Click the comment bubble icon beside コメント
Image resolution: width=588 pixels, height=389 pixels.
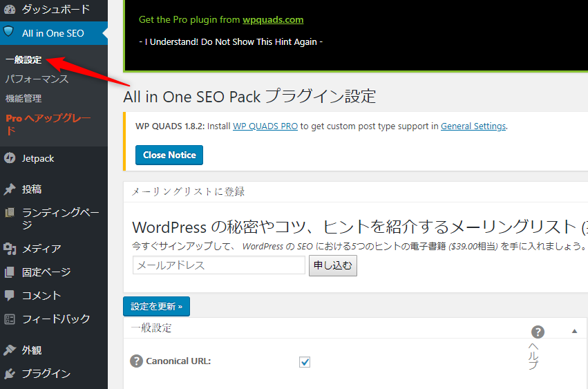(10, 295)
